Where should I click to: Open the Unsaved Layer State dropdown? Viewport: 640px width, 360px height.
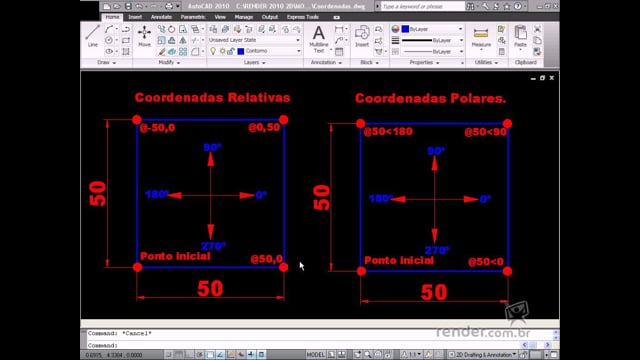[255, 40]
